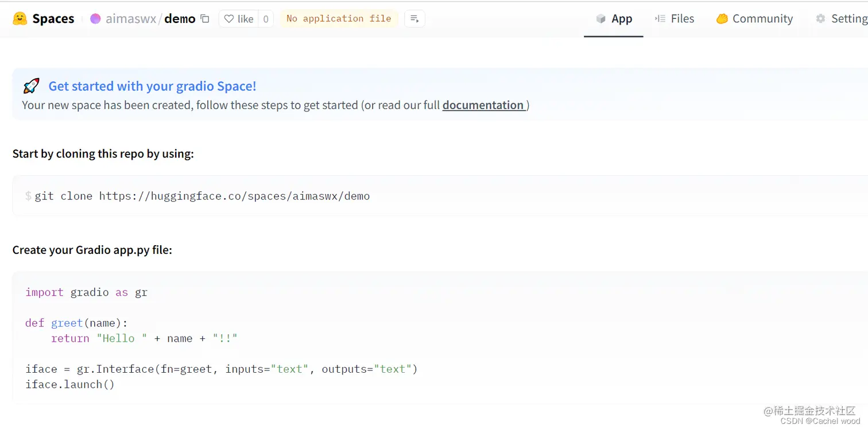
Task: Click the gr.Interface code line
Action: pos(222,369)
